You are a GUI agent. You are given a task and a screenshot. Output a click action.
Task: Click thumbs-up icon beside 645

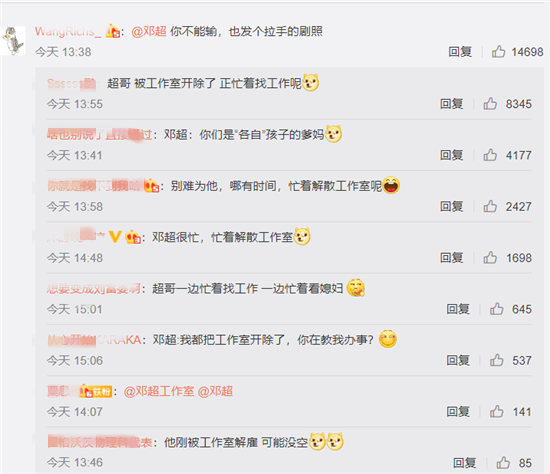point(496,309)
